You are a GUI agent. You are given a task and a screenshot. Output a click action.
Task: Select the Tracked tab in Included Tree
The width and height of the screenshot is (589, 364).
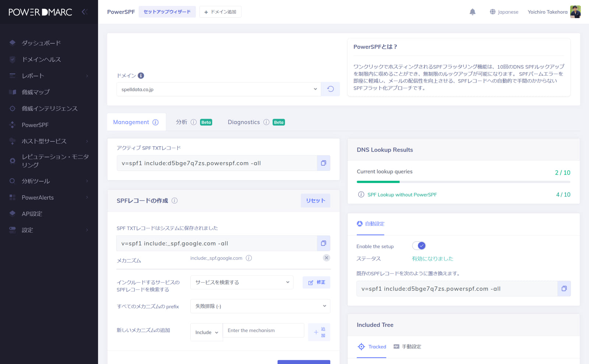371,347
